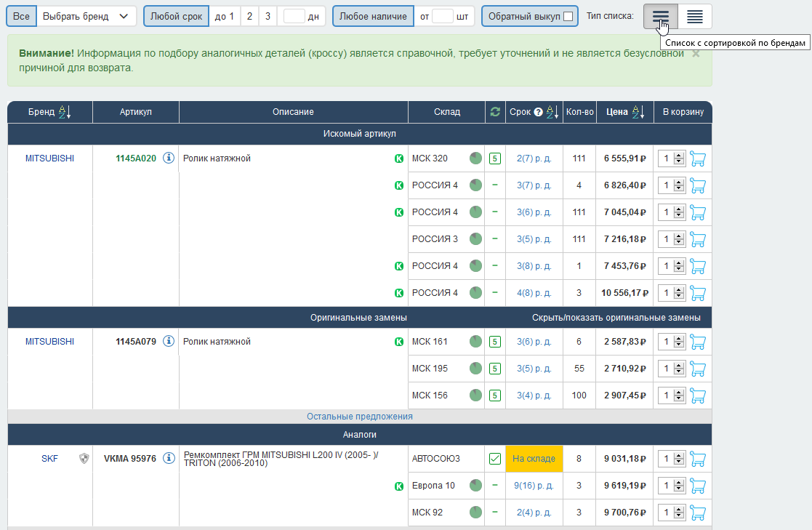
Task: Click the refresh icon in table header
Action: [495, 112]
